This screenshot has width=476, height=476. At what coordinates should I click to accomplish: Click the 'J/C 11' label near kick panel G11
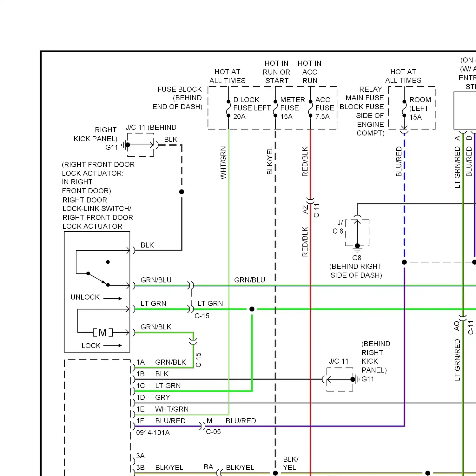[339, 361]
